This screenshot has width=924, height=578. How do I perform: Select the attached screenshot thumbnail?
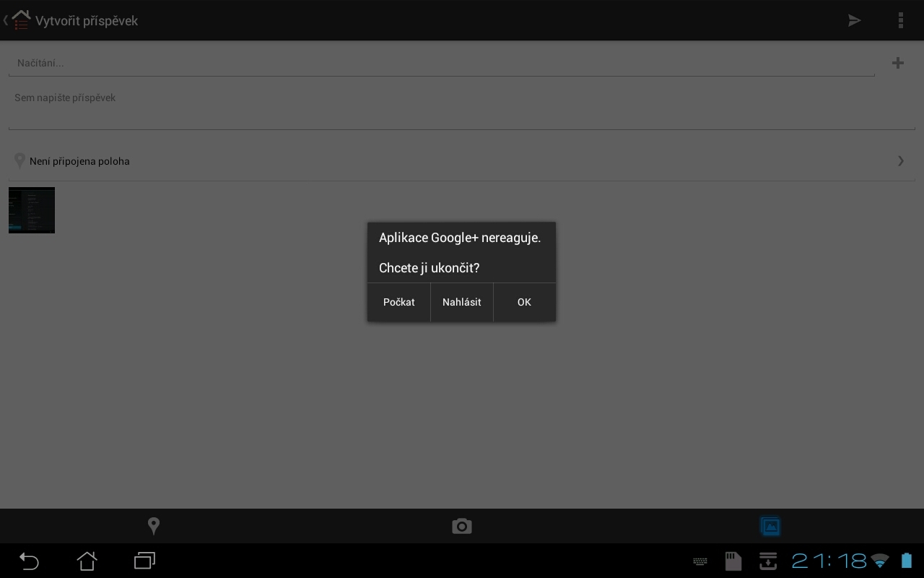coord(31,210)
